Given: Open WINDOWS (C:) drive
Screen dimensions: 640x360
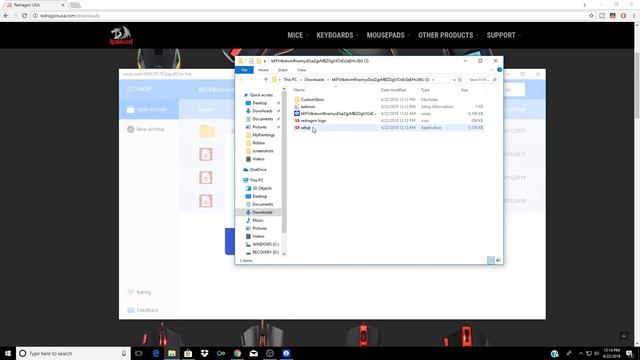Looking at the screenshot, I should pos(265,244).
